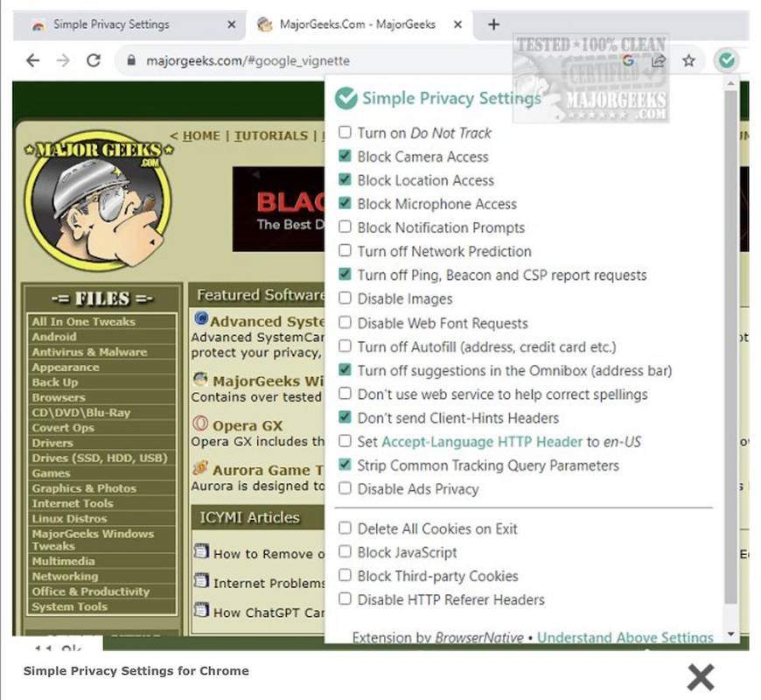This screenshot has width=761, height=700.
Task: Check Disable Ads Privacy
Action: point(345,488)
